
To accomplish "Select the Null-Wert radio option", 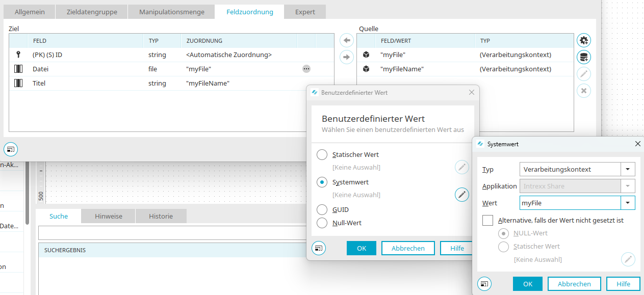I will click(x=322, y=223).
